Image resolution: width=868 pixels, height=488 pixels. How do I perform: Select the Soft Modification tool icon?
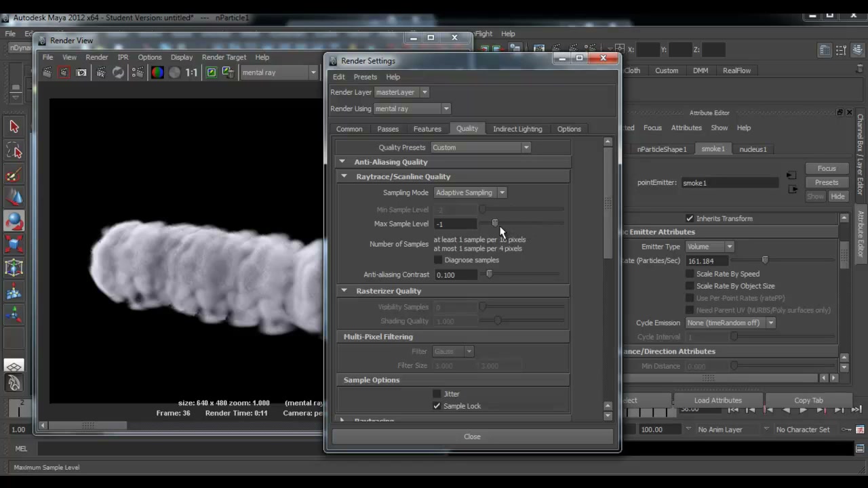point(14,292)
